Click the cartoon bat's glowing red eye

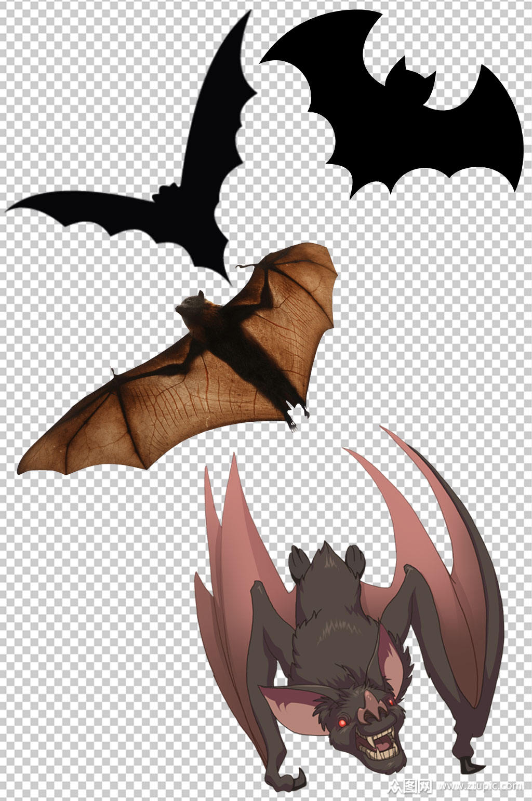pyautogui.click(x=343, y=722)
